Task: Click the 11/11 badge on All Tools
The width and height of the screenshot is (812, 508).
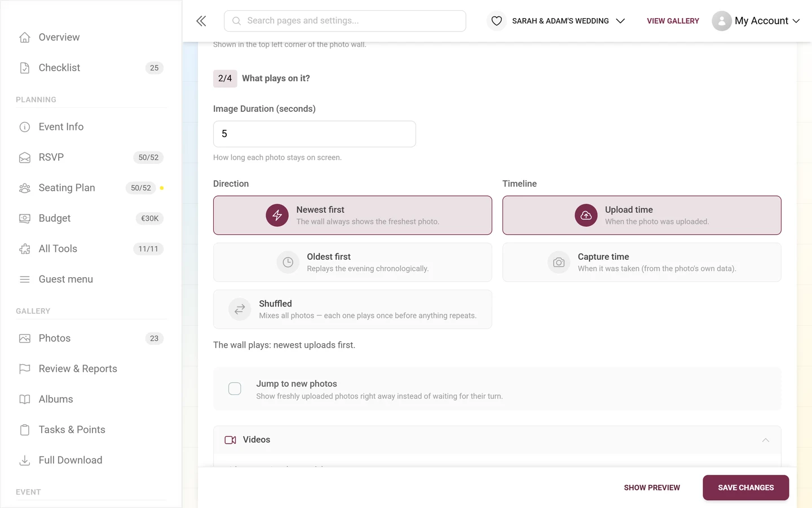Action: (148, 249)
